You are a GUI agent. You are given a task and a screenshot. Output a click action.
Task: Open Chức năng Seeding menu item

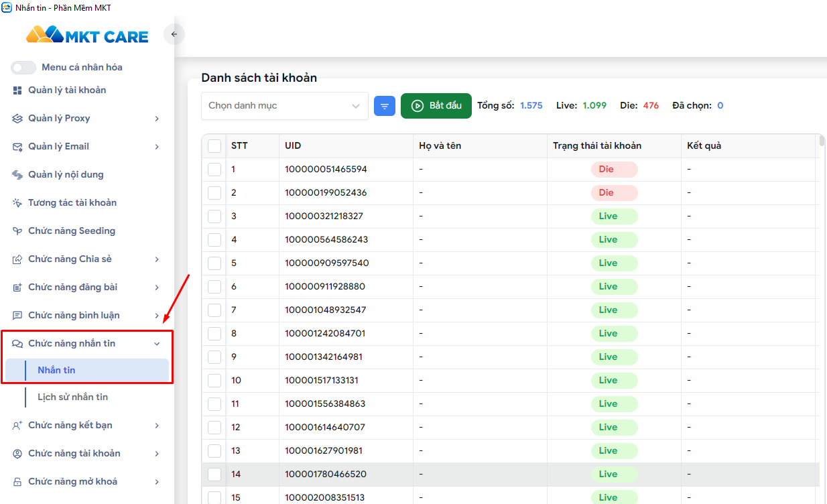coord(87,231)
